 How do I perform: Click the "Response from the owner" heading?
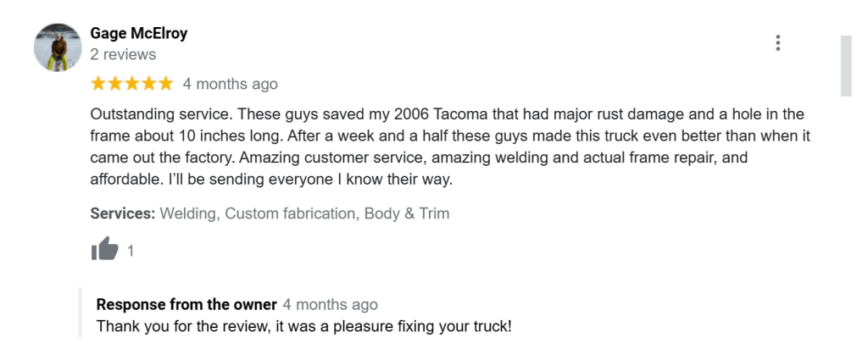click(x=186, y=304)
